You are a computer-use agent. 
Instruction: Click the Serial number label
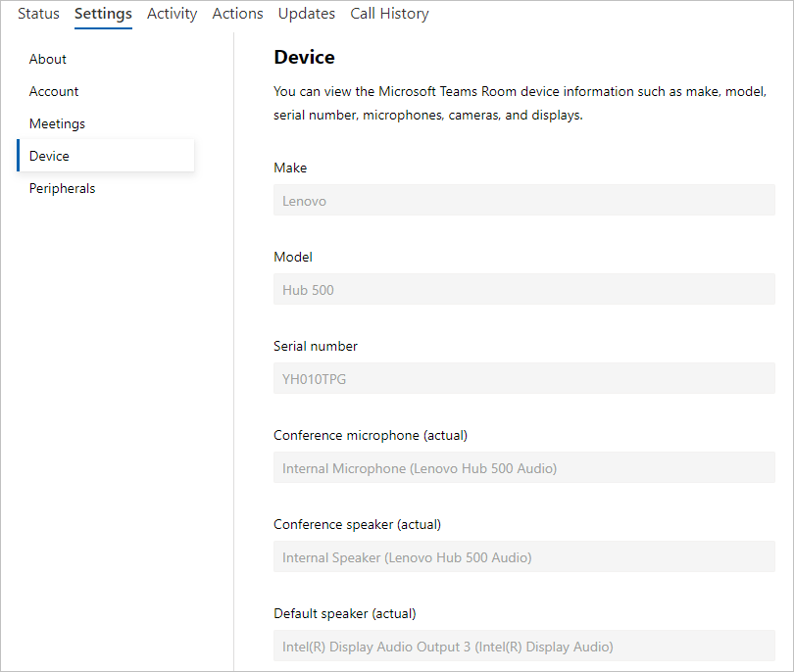click(316, 346)
